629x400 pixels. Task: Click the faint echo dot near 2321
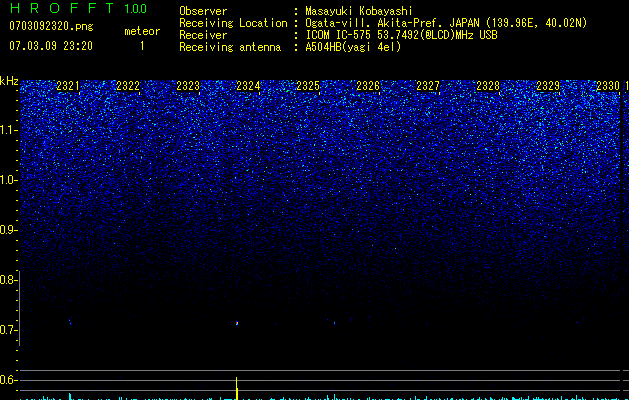tap(70, 322)
